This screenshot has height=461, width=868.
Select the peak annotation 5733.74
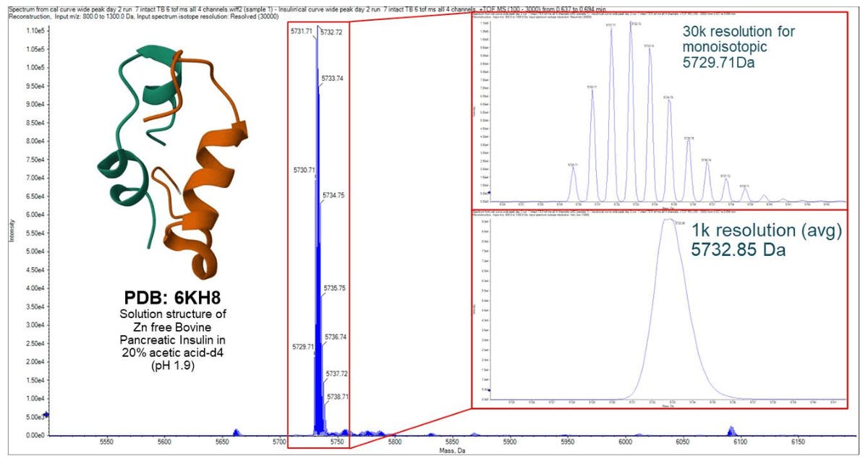click(333, 79)
